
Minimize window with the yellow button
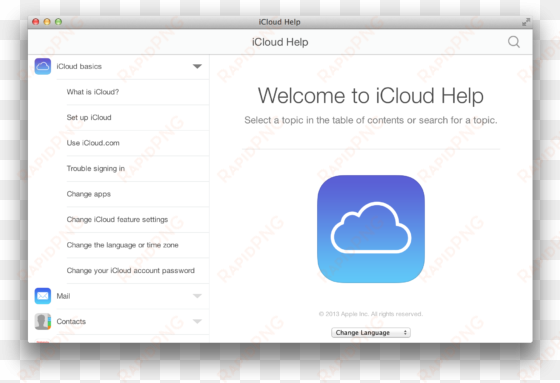pyautogui.click(x=47, y=22)
